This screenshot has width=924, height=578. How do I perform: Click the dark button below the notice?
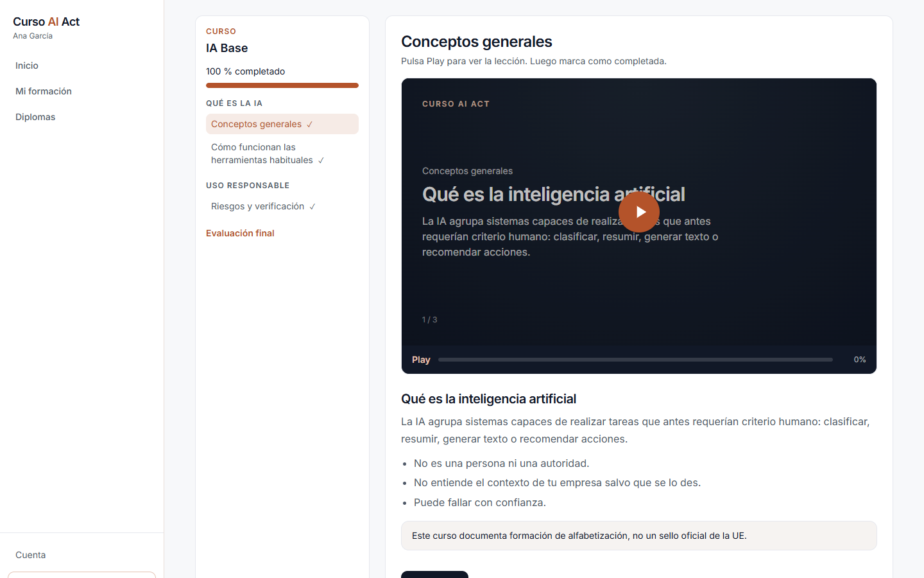pos(434,574)
